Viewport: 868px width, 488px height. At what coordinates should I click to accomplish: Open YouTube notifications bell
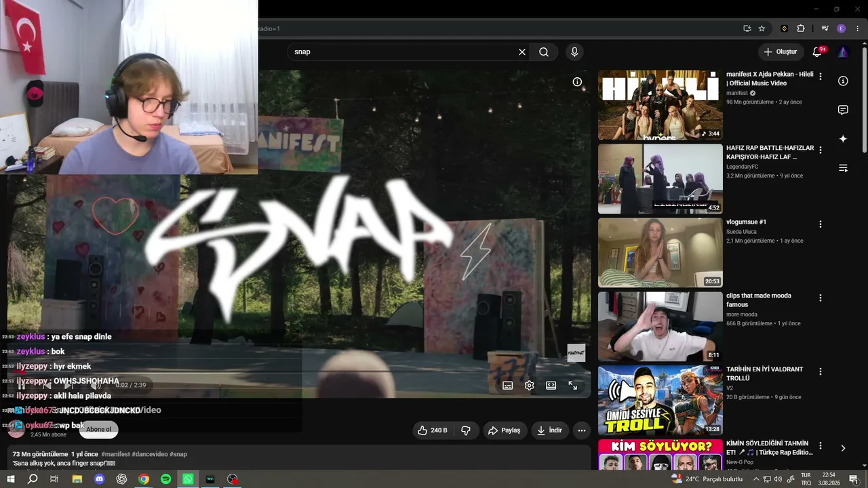point(817,52)
